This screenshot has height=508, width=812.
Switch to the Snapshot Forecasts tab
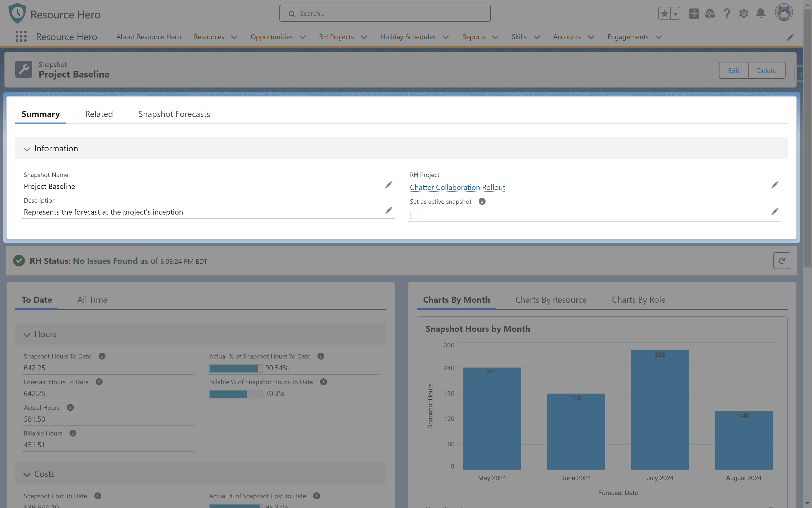(174, 114)
